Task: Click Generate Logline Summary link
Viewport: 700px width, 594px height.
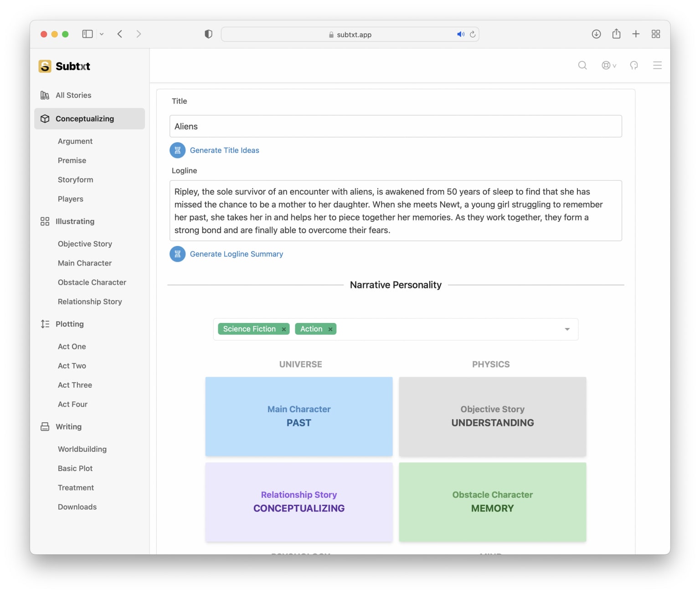Action: click(x=237, y=254)
